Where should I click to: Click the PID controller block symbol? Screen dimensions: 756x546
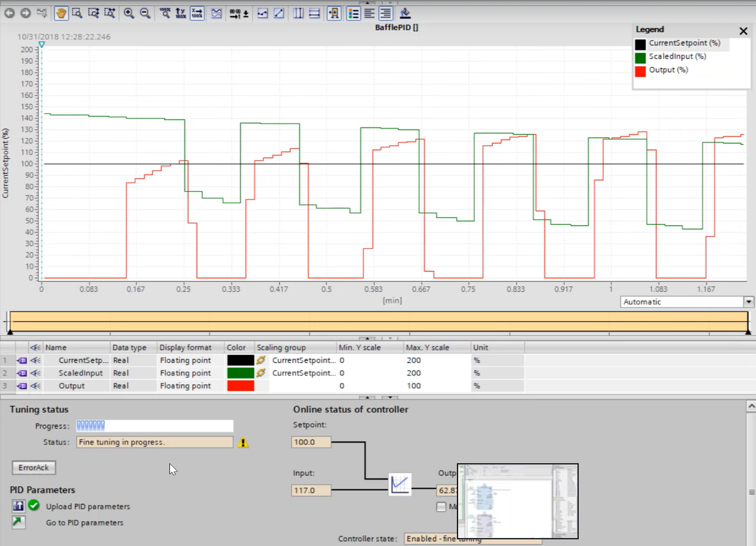[400, 485]
